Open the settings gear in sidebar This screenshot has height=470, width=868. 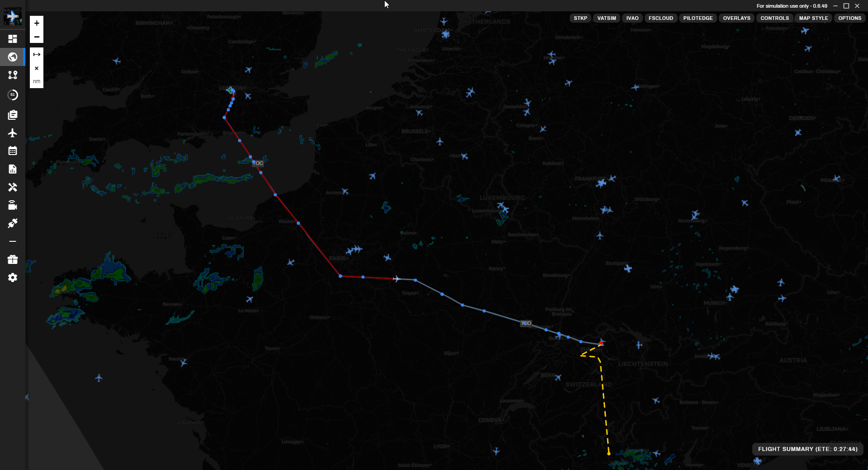tap(13, 277)
